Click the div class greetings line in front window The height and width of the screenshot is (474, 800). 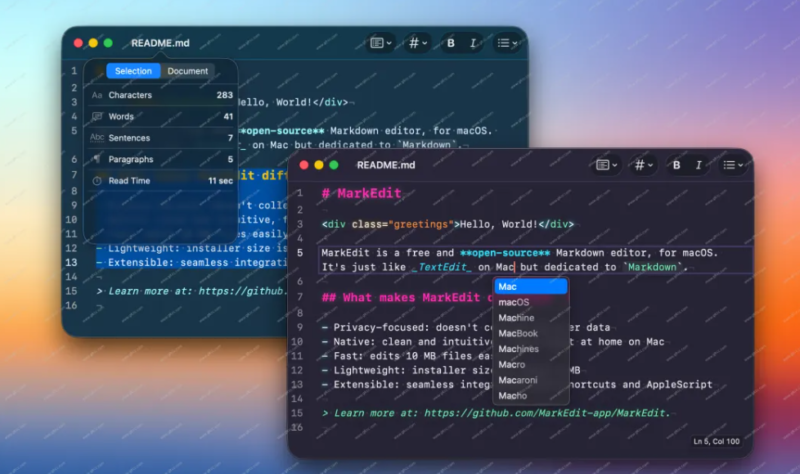(447, 224)
